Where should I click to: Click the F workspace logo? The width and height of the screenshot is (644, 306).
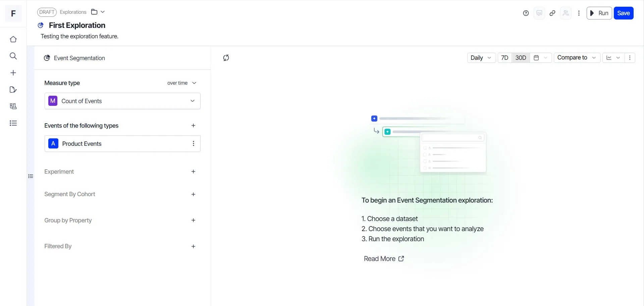pos(13,13)
